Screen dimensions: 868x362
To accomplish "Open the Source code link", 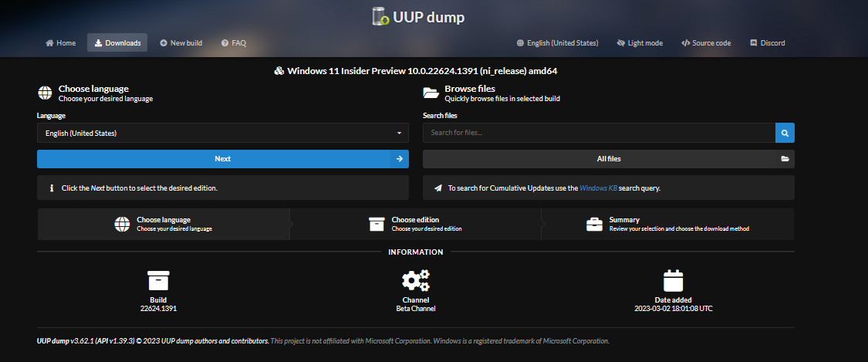I will tap(706, 42).
